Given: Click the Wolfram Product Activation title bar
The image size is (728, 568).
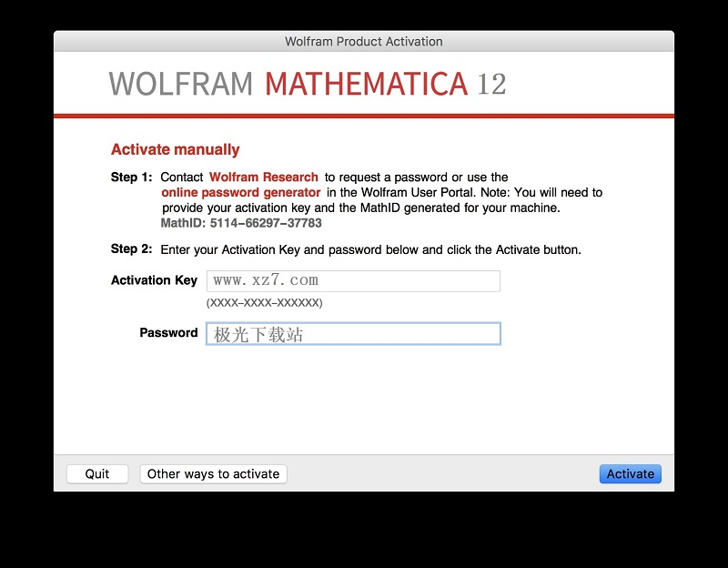Looking at the screenshot, I should (364, 41).
